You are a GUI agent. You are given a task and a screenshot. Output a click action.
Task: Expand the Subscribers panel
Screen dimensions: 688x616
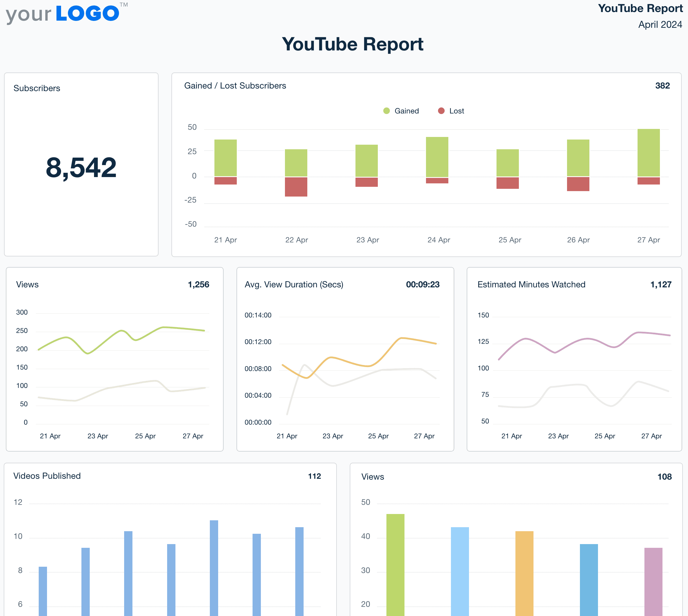(x=37, y=88)
